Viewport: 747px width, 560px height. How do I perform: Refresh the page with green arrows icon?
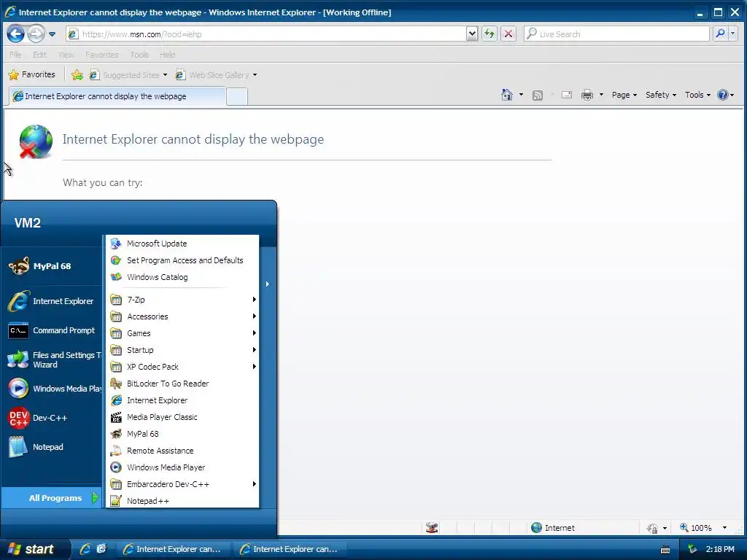point(489,34)
